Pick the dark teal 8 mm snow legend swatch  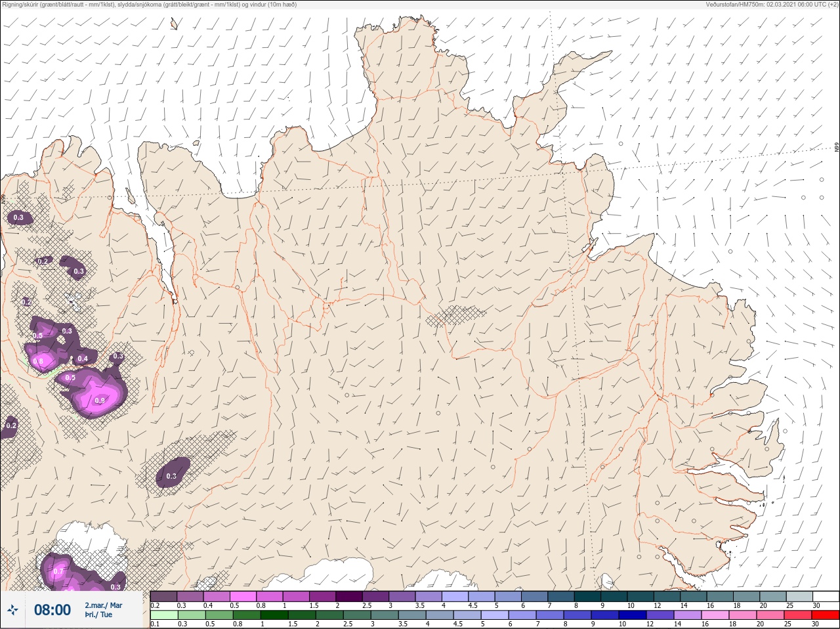click(588, 596)
